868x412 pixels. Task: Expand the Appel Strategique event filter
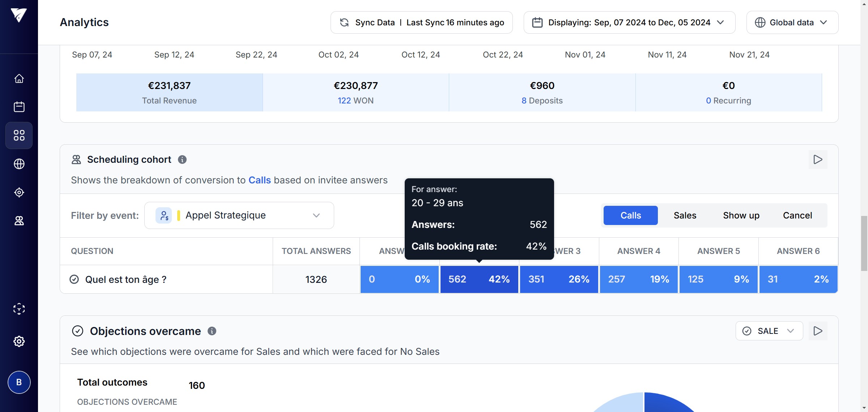pos(239,215)
